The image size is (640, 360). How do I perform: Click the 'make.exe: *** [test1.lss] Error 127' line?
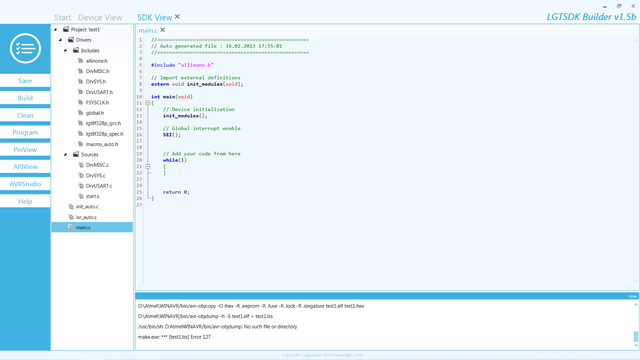(174, 337)
